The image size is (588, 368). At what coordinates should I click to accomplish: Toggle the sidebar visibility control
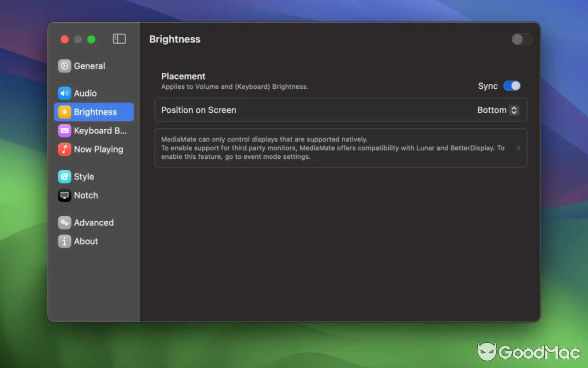[x=119, y=39]
